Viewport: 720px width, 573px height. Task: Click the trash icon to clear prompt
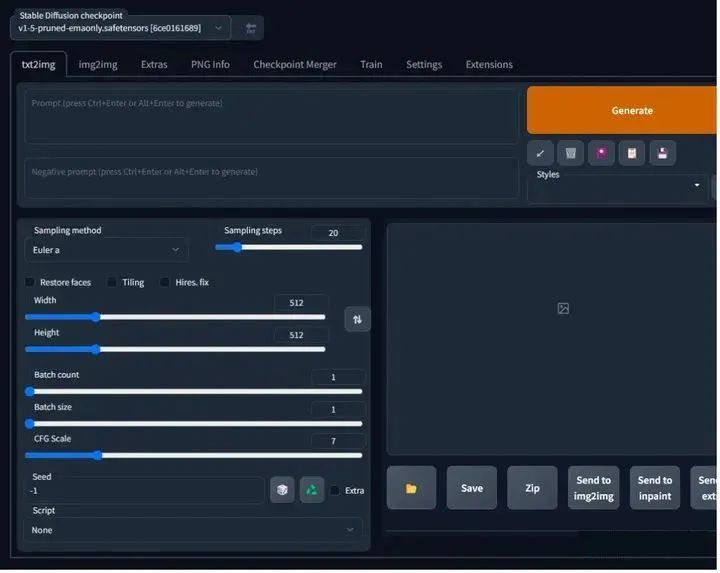(x=570, y=153)
